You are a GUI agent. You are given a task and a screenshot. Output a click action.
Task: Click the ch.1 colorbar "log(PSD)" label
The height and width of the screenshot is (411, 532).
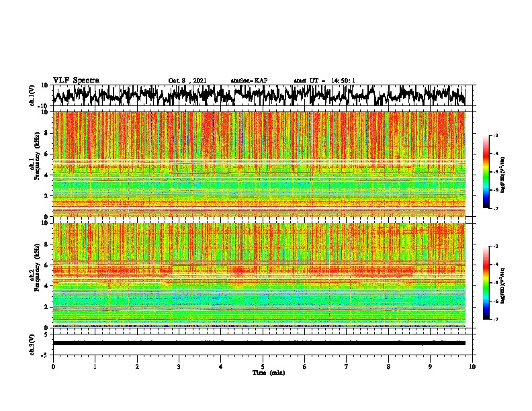click(x=502, y=175)
